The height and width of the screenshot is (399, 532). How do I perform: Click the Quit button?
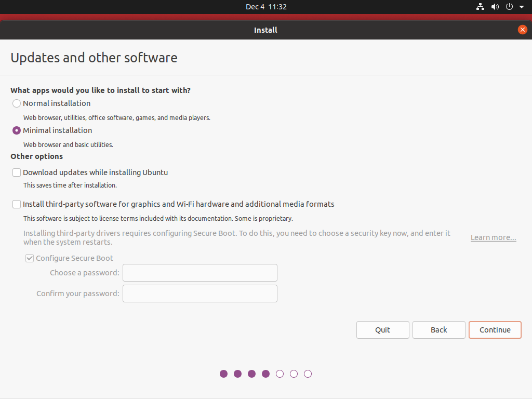point(383,330)
